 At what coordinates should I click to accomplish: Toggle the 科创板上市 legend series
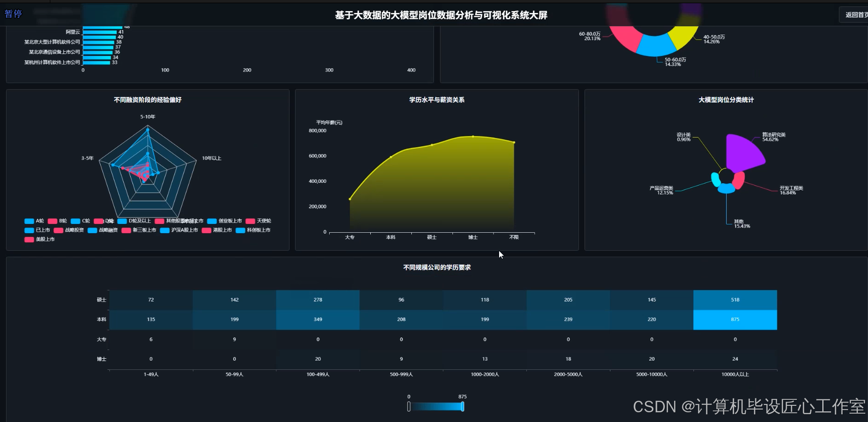coord(253,230)
